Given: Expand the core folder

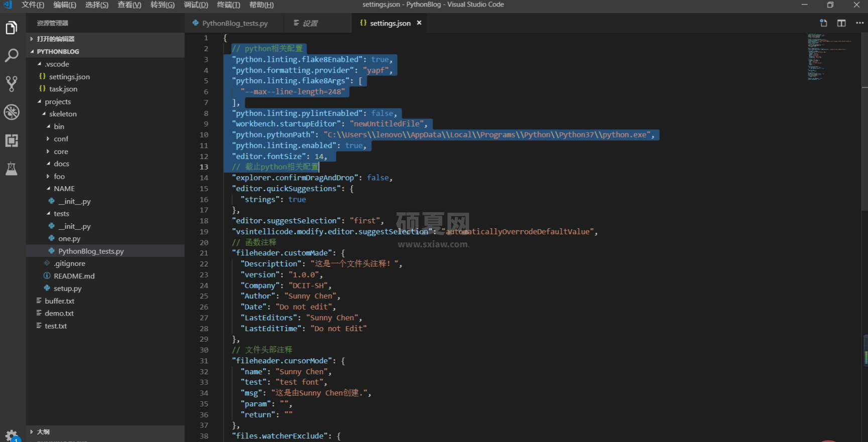Looking at the screenshot, I should [x=105, y=152].
